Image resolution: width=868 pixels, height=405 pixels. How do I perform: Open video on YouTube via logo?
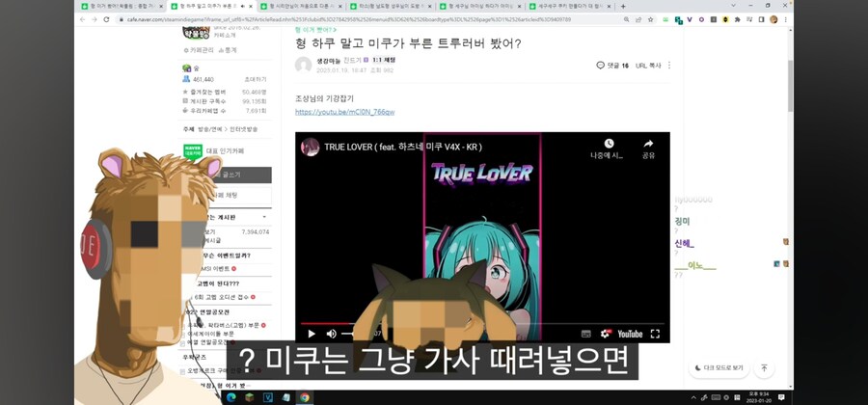pyautogui.click(x=630, y=334)
